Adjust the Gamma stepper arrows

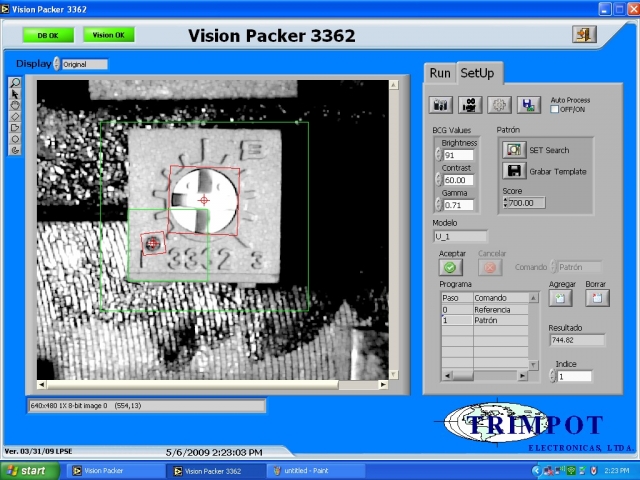click(x=439, y=204)
